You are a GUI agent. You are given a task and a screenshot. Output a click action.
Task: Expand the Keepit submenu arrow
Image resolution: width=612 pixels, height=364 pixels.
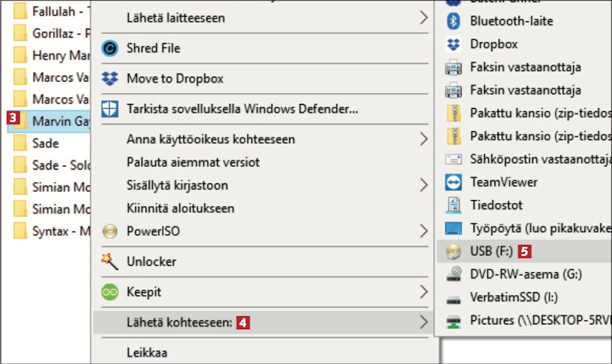coord(424,292)
